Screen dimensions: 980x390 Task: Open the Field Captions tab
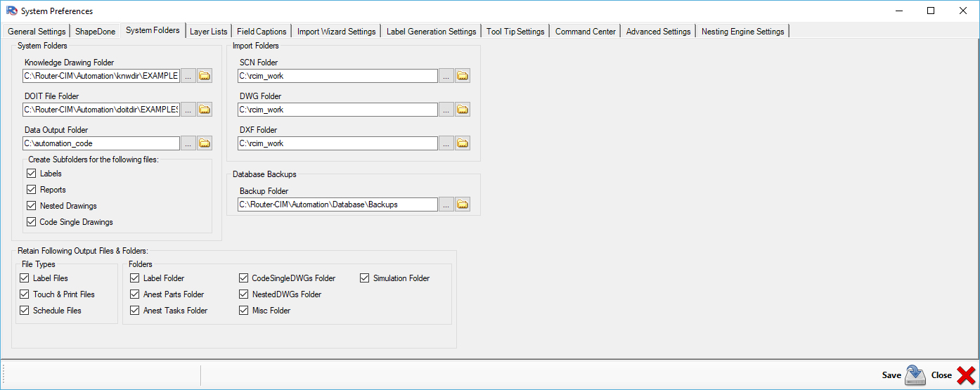(x=262, y=32)
